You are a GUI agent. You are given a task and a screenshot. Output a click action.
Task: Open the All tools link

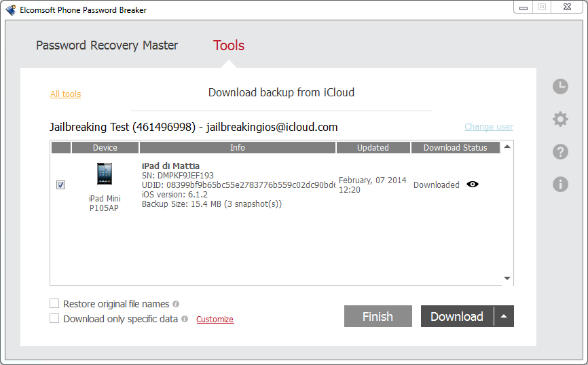[x=66, y=94]
